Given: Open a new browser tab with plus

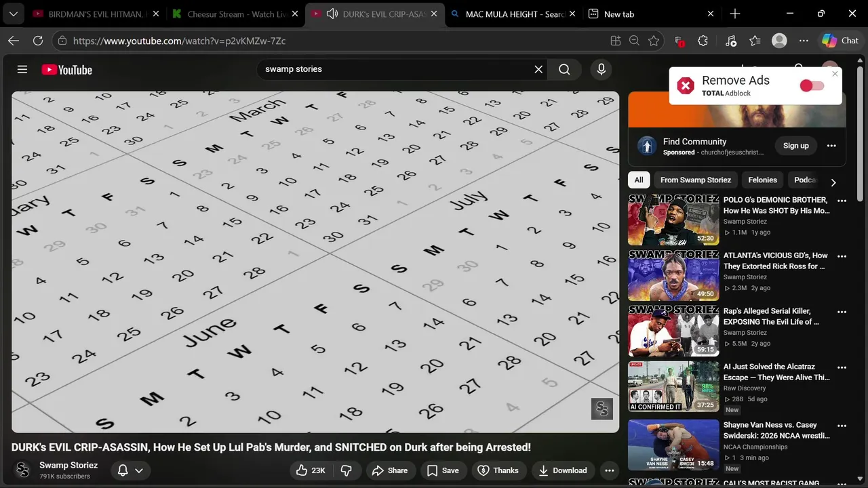Looking at the screenshot, I should click(x=735, y=14).
